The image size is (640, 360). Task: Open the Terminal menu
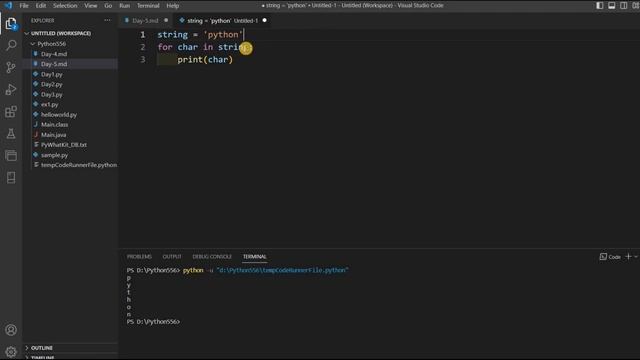coord(148,6)
